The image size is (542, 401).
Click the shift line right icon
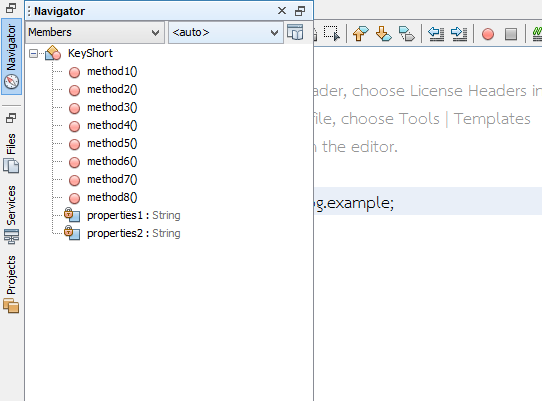tap(459, 34)
